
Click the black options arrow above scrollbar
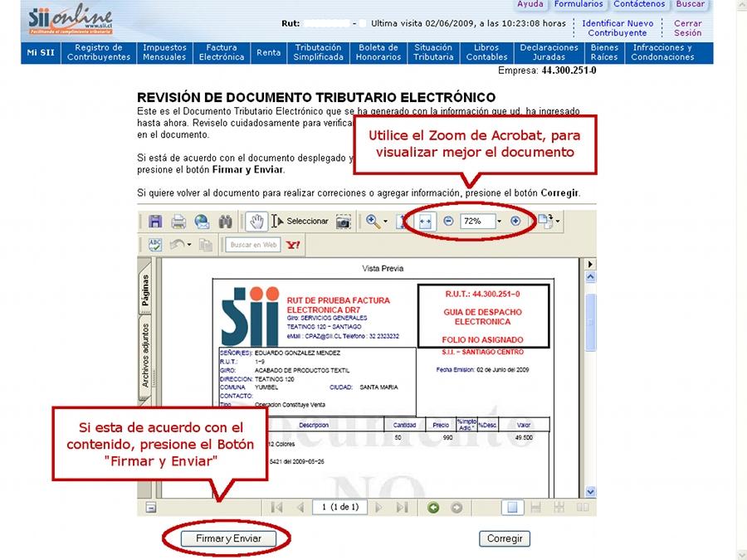pyautogui.click(x=590, y=265)
